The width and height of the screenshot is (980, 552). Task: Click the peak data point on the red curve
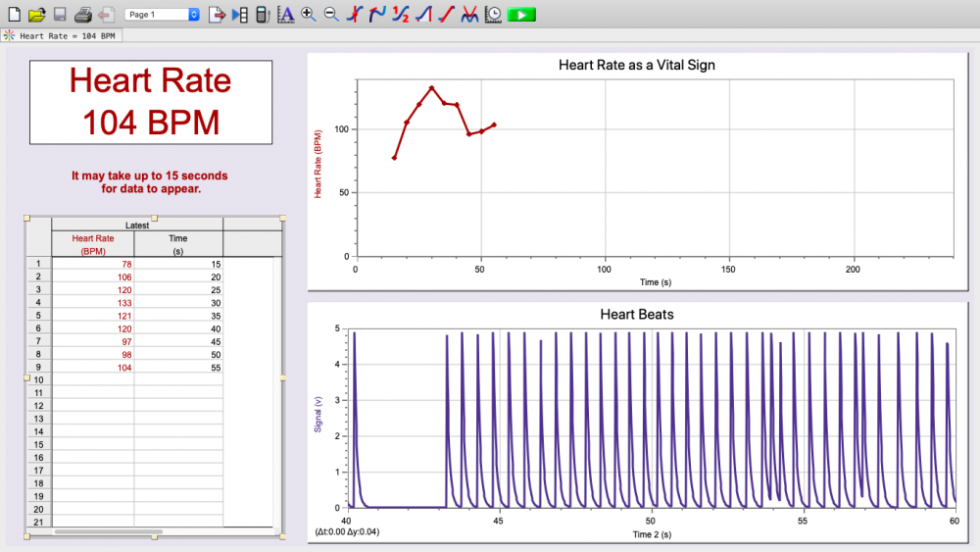[432, 88]
